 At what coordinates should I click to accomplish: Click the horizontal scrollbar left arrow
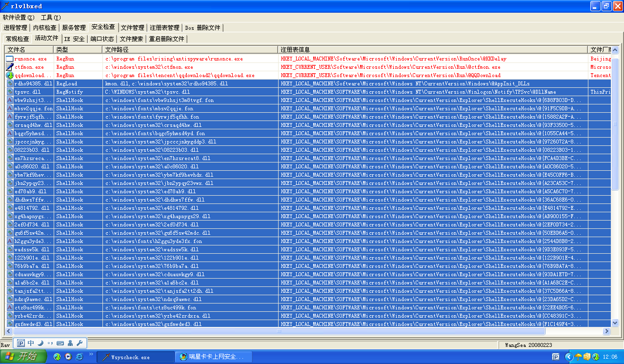pos(9,331)
